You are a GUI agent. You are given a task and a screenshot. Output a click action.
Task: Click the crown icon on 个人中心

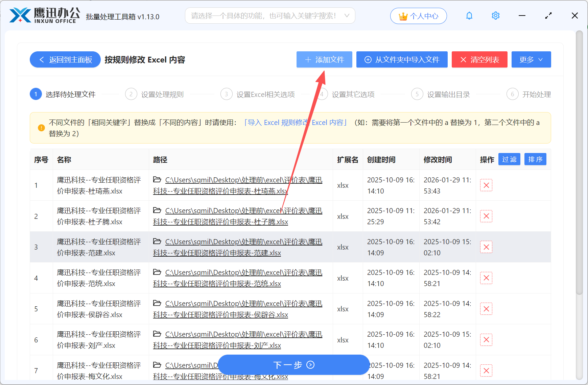pos(402,15)
